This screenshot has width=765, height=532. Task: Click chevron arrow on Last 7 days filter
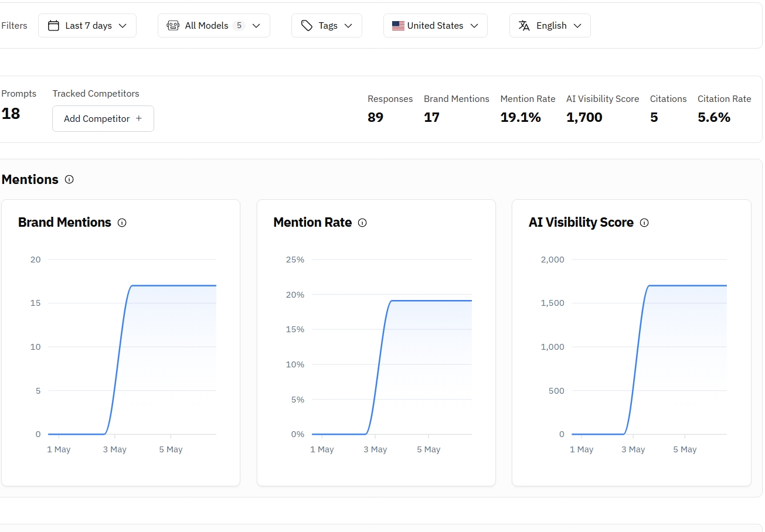click(123, 26)
